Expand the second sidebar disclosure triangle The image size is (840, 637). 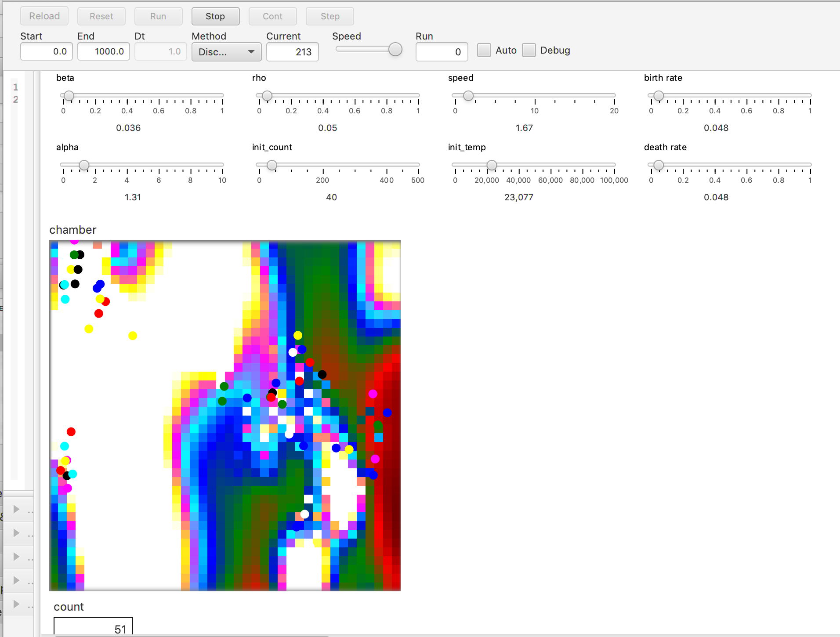click(x=17, y=533)
